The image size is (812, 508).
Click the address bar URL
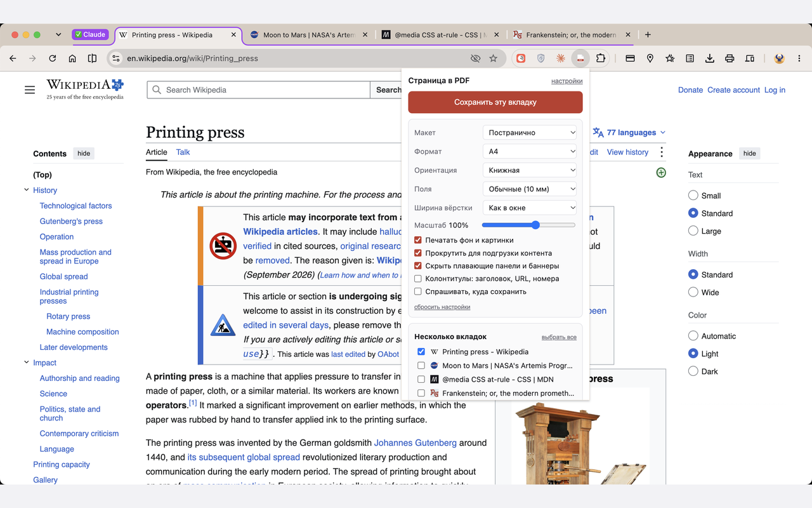192,58
